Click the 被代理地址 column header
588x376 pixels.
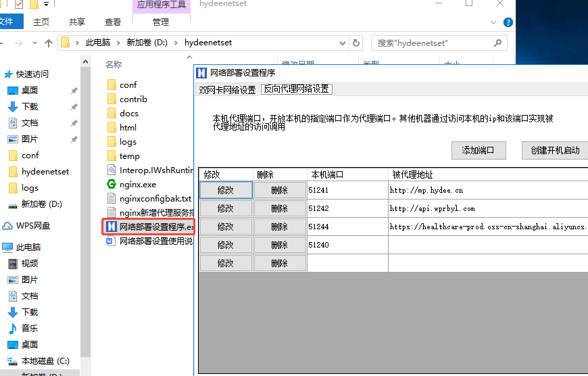(488, 174)
